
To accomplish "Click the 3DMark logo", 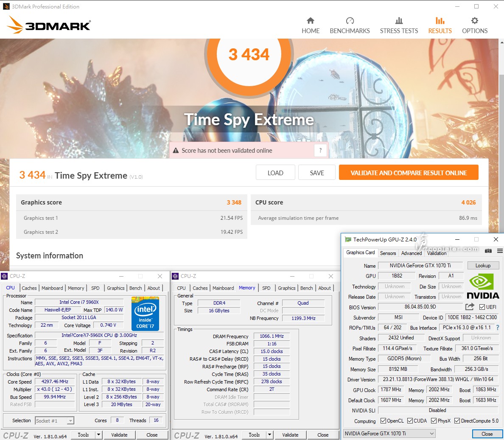I will click(x=49, y=25).
